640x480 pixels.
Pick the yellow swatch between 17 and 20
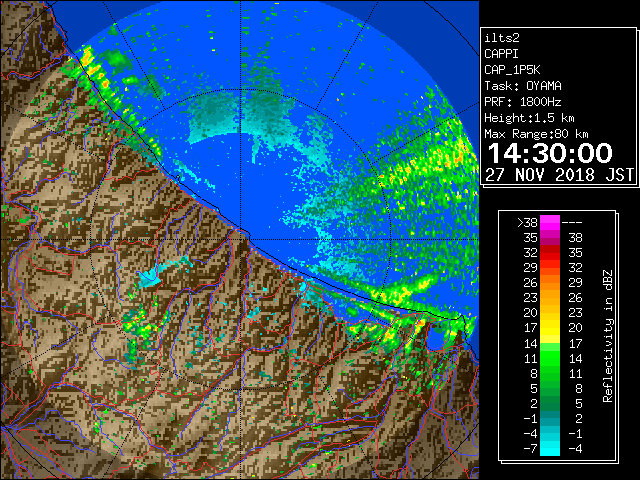(x=549, y=328)
